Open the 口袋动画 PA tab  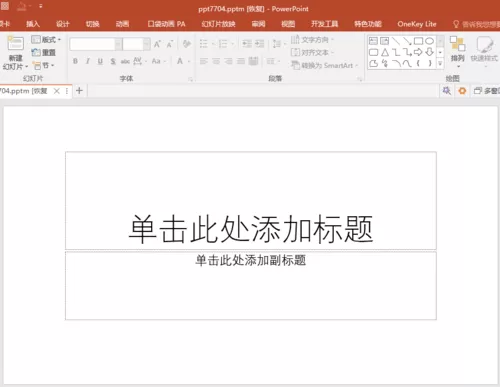pos(166,24)
